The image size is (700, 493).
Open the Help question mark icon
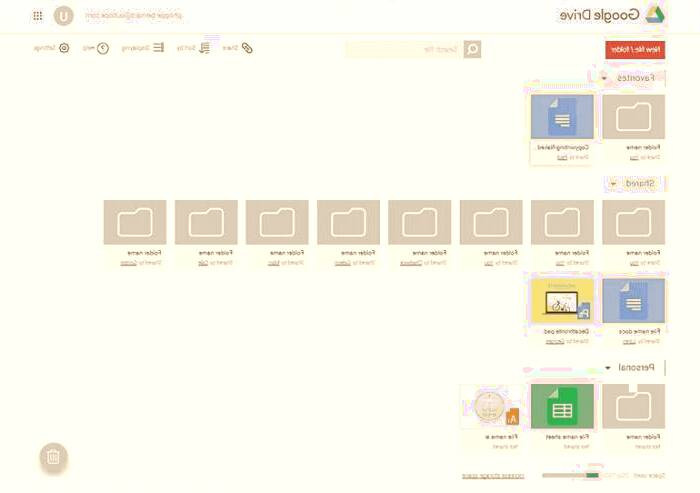102,48
